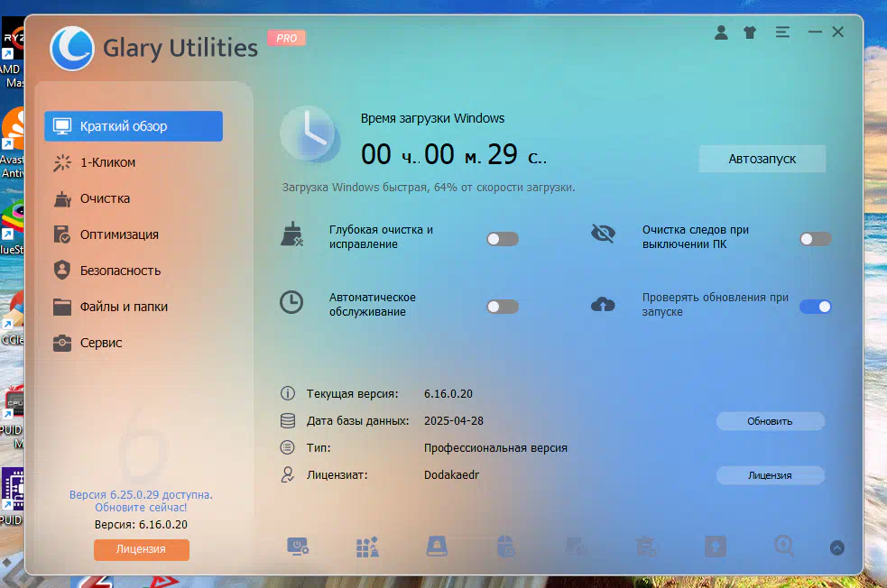Click the Загрузка Windows быстрая status text
The image size is (887, 588).
tap(429, 188)
